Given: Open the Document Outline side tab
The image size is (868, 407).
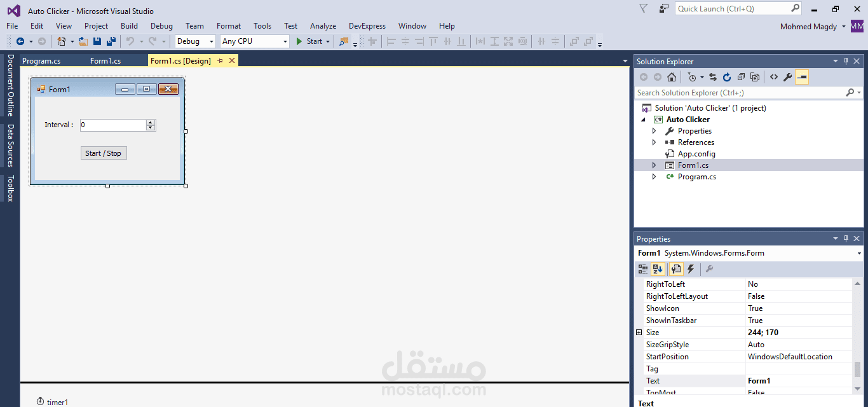Looking at the screenshot, I should pyautogui.click(x=10, y=85).
